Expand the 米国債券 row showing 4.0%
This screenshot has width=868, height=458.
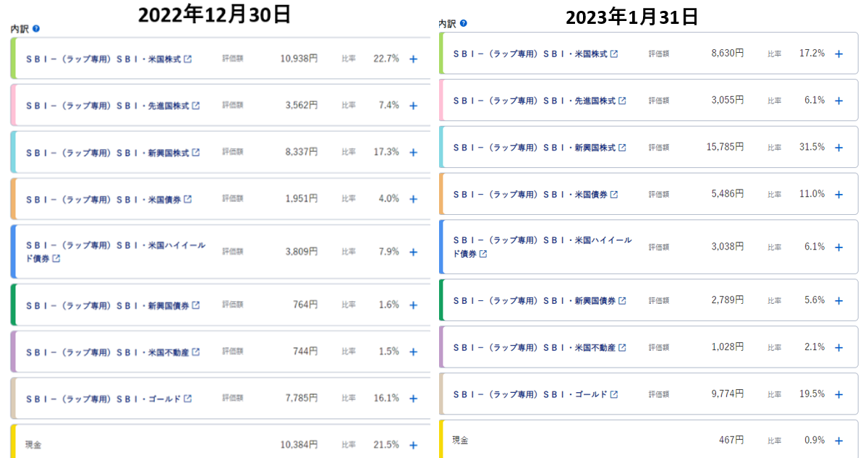tap(413, 199)
